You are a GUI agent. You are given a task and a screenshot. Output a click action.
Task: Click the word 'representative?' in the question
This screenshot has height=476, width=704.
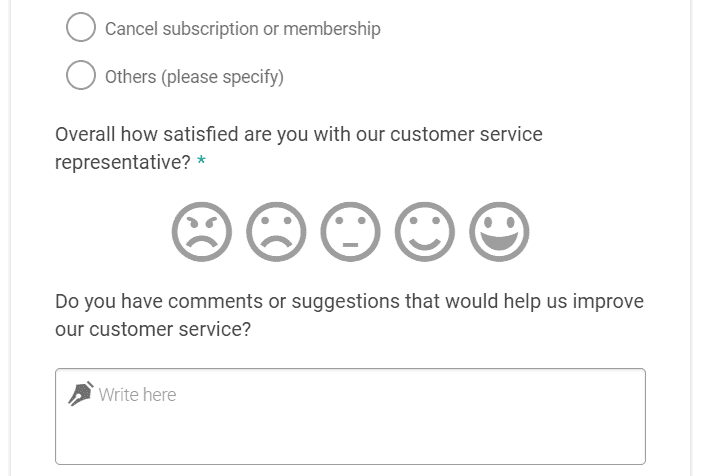(123, 163)
